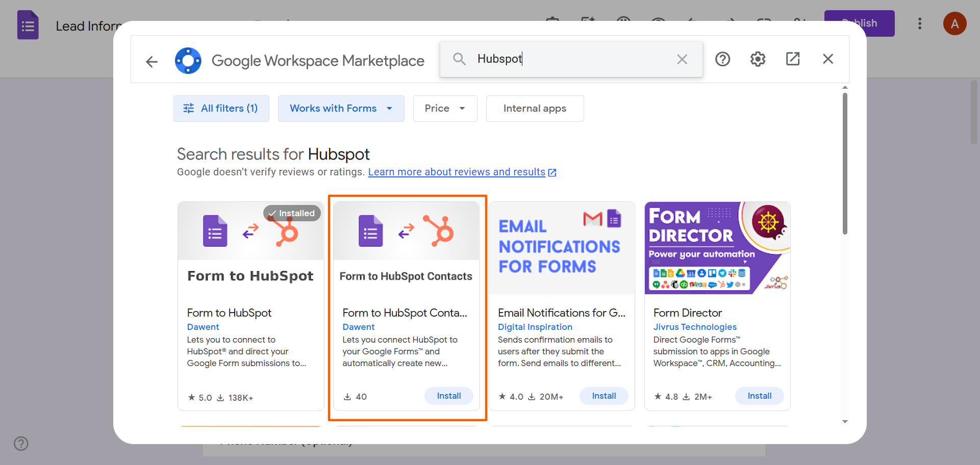Viewport: 980px width, 465px height.
Task: Click the Marketplace scrollbar up arrow
Action: pos(845,88)
